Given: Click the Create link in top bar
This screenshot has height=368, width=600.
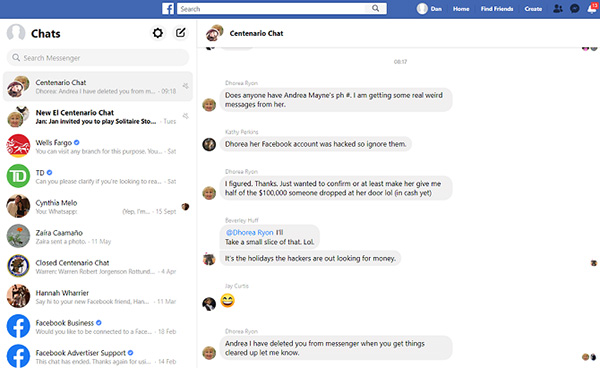Looking at the screenshot, I should (533, 9).
